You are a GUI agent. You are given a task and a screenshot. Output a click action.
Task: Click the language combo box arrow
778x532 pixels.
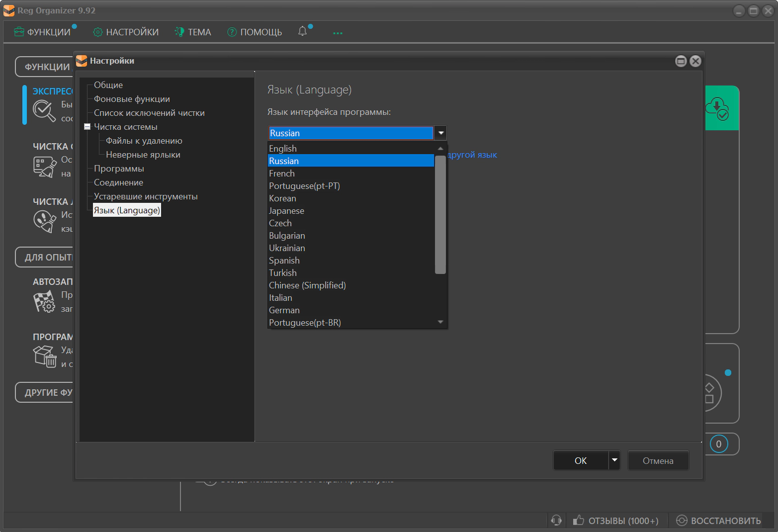[x=440, y=133]
